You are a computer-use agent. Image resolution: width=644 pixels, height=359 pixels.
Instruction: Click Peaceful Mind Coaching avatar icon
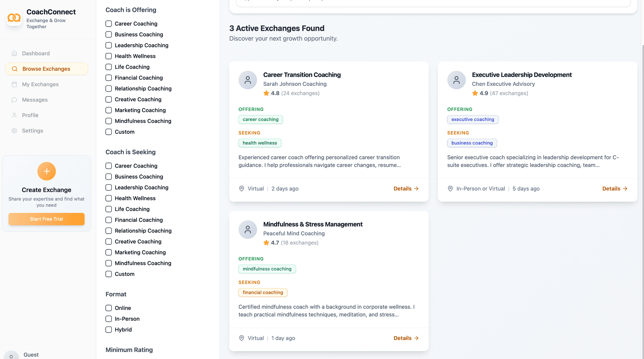(248, 230)
